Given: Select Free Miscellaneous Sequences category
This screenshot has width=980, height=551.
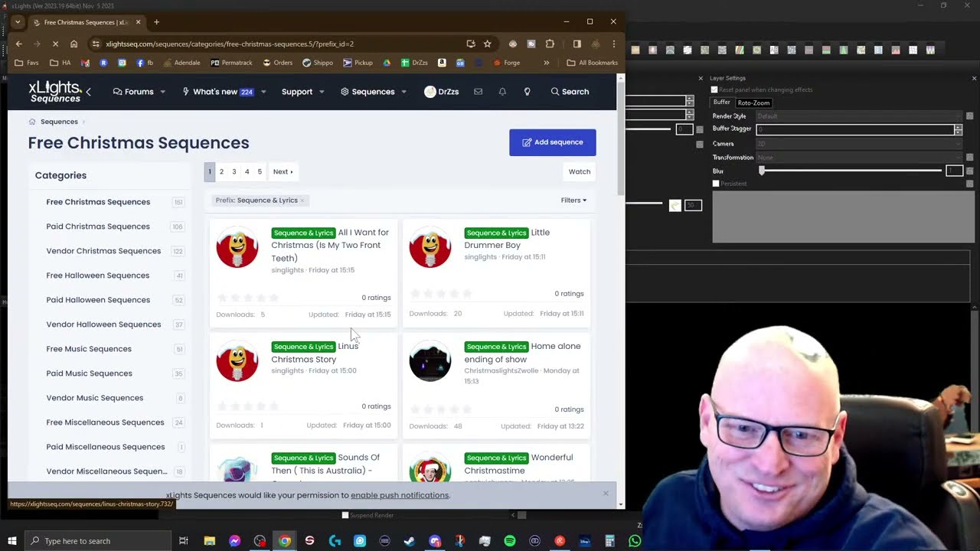Looking at the screenshot, I should [x=105, y=422].
